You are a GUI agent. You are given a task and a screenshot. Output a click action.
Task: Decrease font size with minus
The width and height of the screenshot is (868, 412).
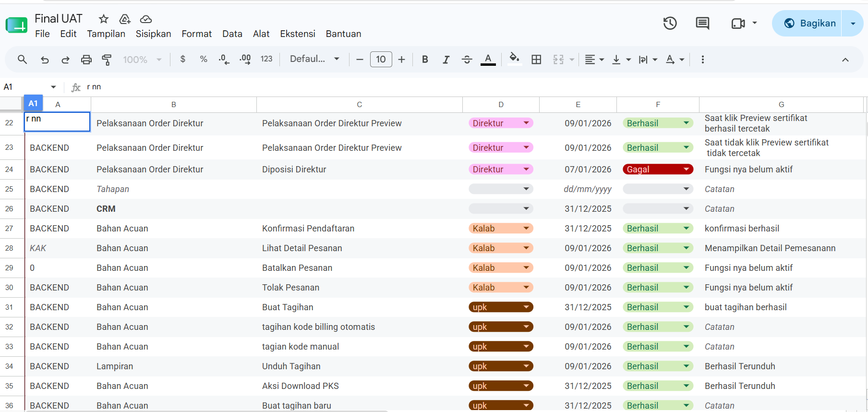(x=360, y=60)
